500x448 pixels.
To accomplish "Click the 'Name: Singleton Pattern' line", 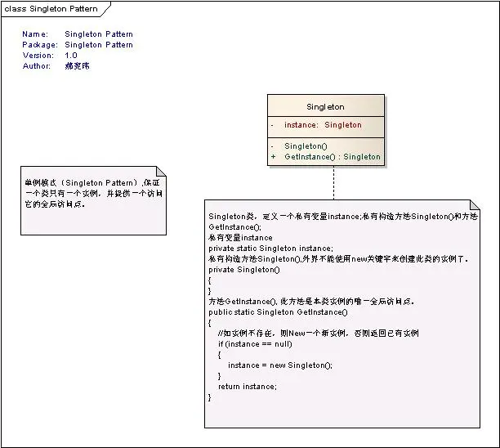I will (x=78, y=34).
